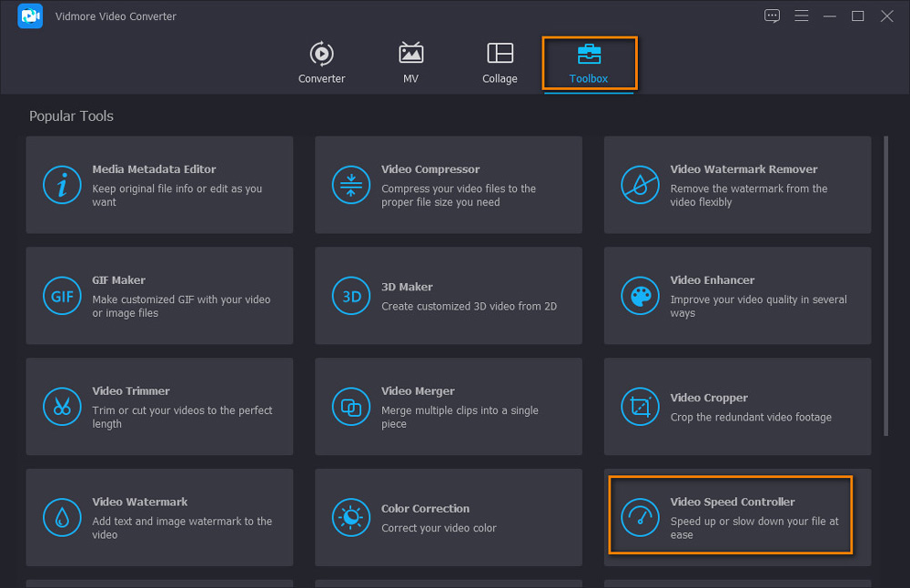
Task: Click the MV picture icon
Action: point(411,53)
